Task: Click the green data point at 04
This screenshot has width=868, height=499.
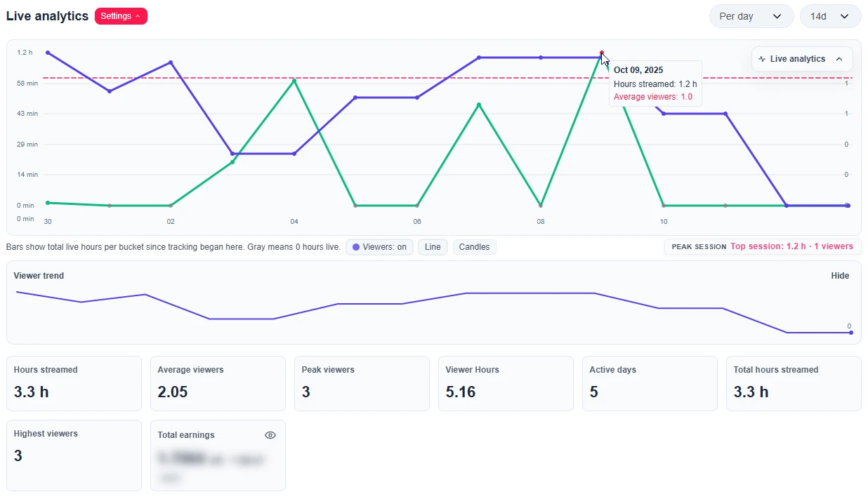Action: pyautogui.click(x=294, y=81)
